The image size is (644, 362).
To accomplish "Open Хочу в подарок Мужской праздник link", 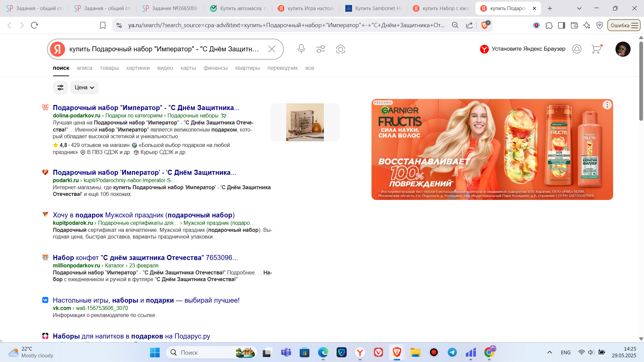I will 144,215.
